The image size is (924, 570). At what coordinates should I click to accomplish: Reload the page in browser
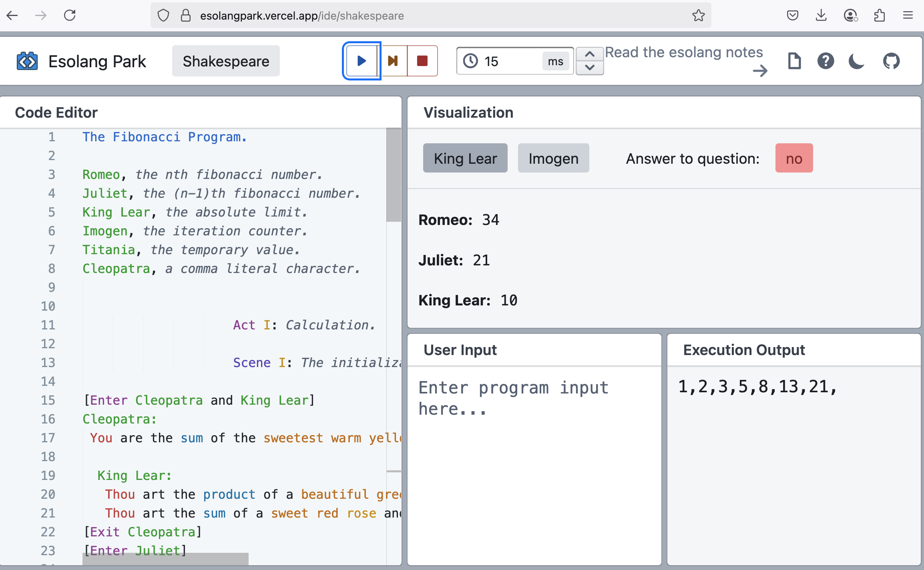tap(70, 16)
